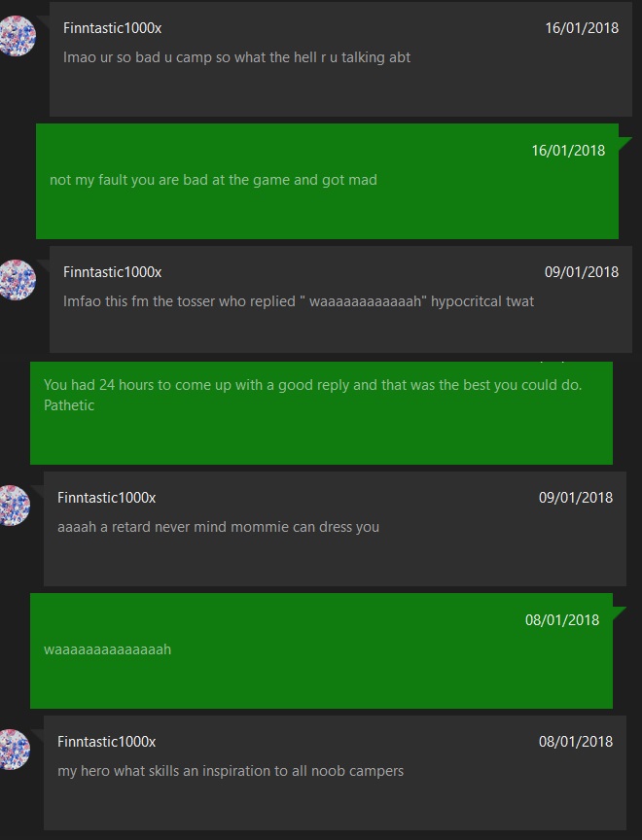The image size is (642, 840).
Task: Click the 08/01/2018 date on green bubble
Action: tap(561, 620)
